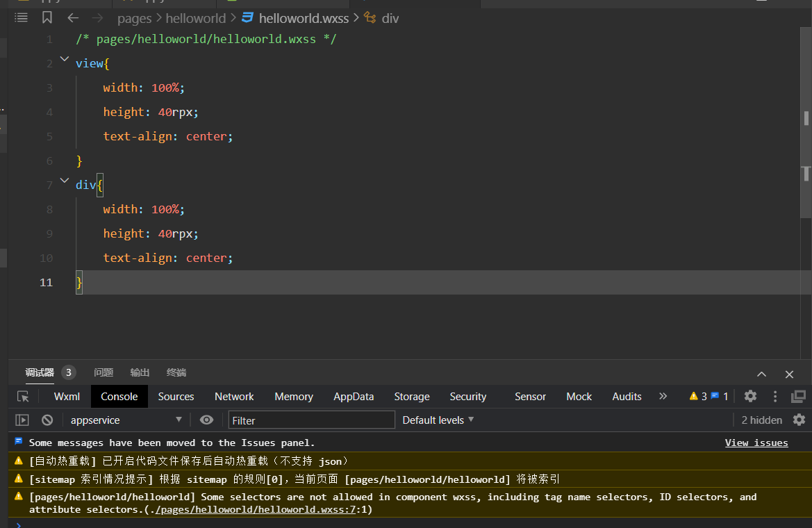Switch to the Network tab
This screenshot has height=528, width=812.
coord(234,396)
